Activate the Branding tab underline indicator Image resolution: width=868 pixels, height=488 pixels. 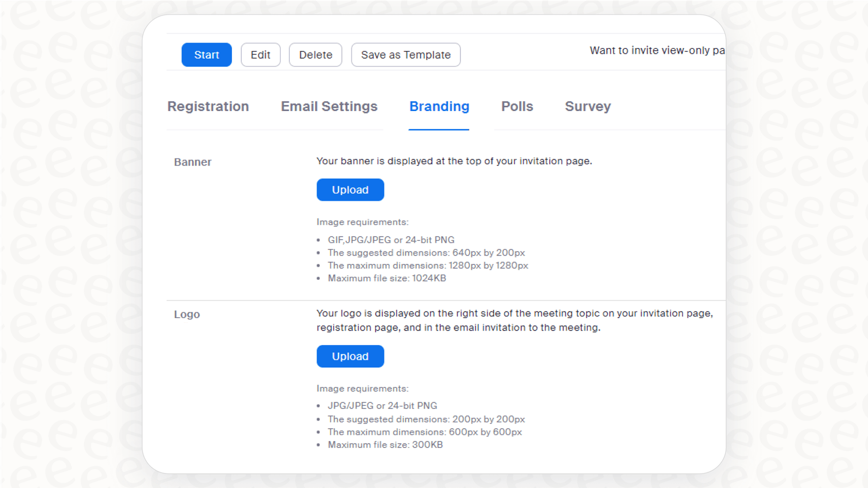click(439, 130)
